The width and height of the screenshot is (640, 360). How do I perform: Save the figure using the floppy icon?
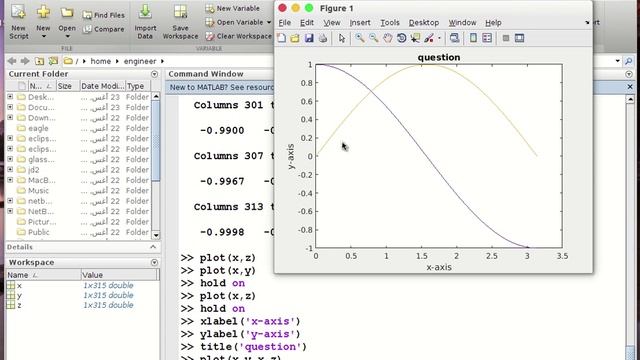309,38
